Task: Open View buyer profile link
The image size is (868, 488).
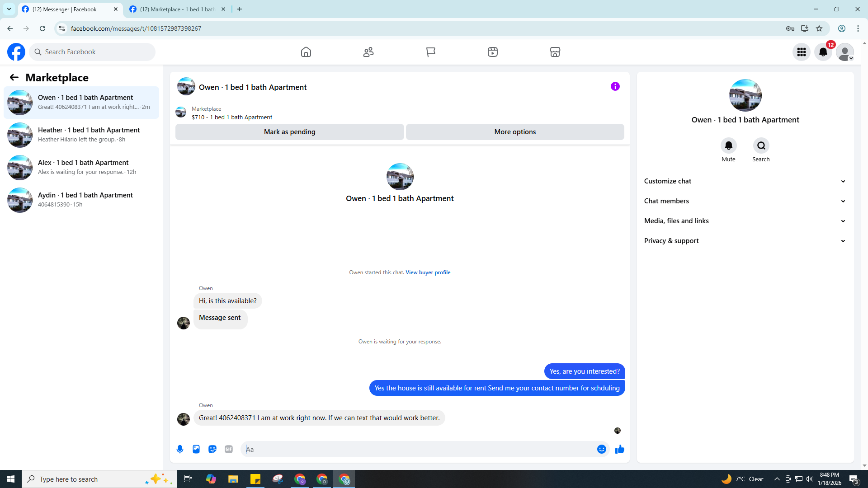Action: (x=428, y=272)
